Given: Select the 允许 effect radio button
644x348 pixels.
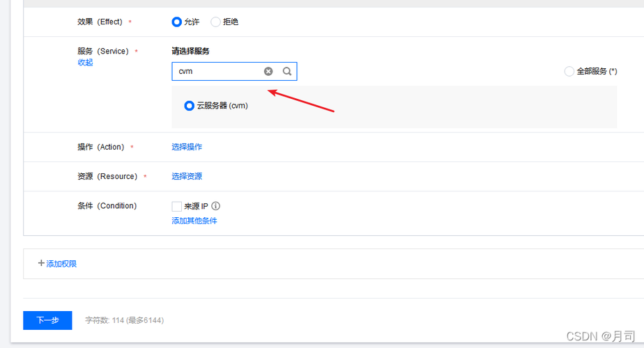Looking at the screenshot, I should tap(176, 22).
